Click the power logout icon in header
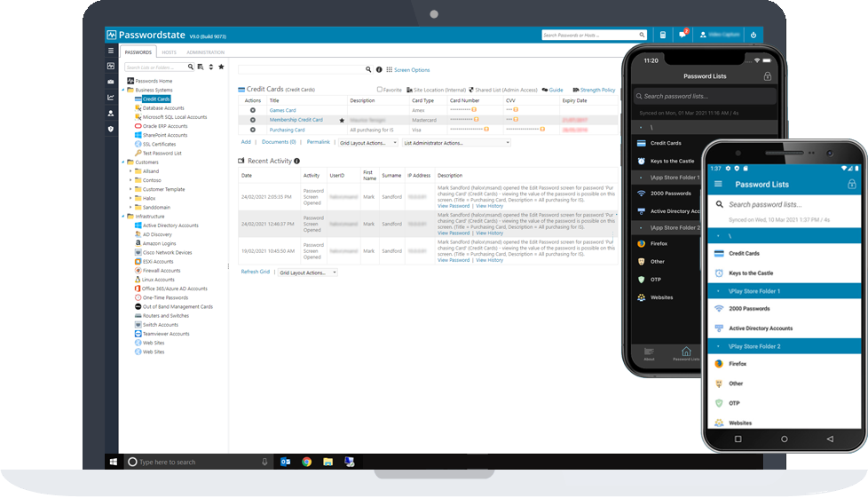Image resolution: width=868 pixels, height=498 pixels. (754, 35)
